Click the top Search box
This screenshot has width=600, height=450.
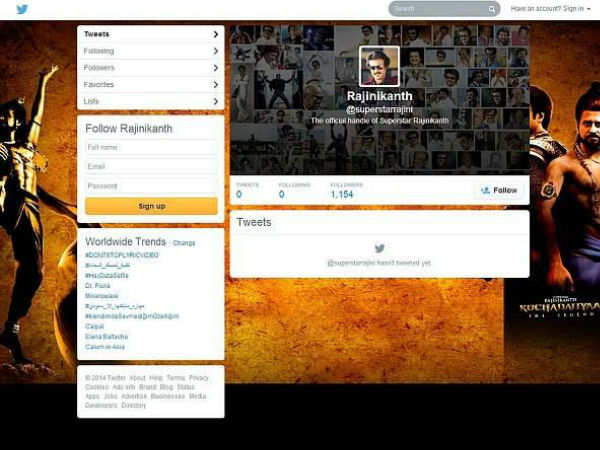[x=438, y=9]
